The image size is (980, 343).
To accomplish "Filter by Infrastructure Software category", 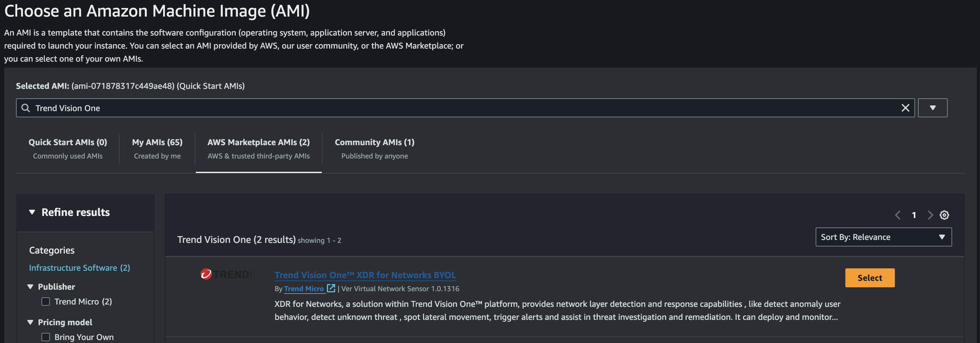I will 79,268.
